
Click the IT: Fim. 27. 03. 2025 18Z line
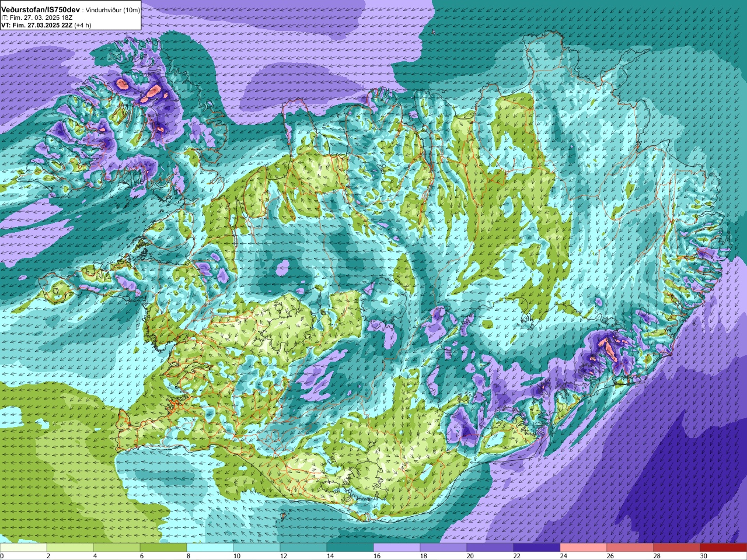click(x=38, y=17)
